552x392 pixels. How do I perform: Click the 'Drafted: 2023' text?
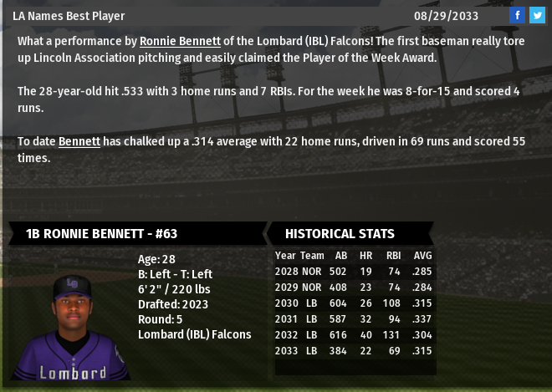tap(173, 304)
